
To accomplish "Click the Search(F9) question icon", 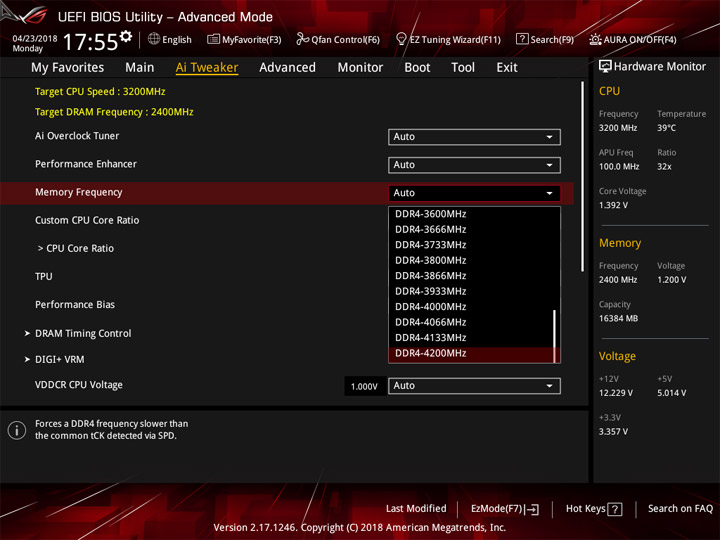I will [522, 39].
